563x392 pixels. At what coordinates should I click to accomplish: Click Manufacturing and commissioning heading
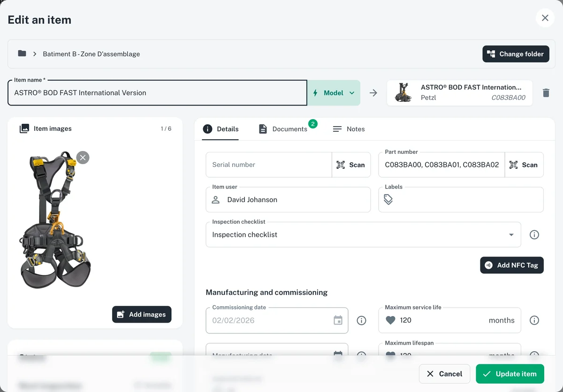[266, 292]
